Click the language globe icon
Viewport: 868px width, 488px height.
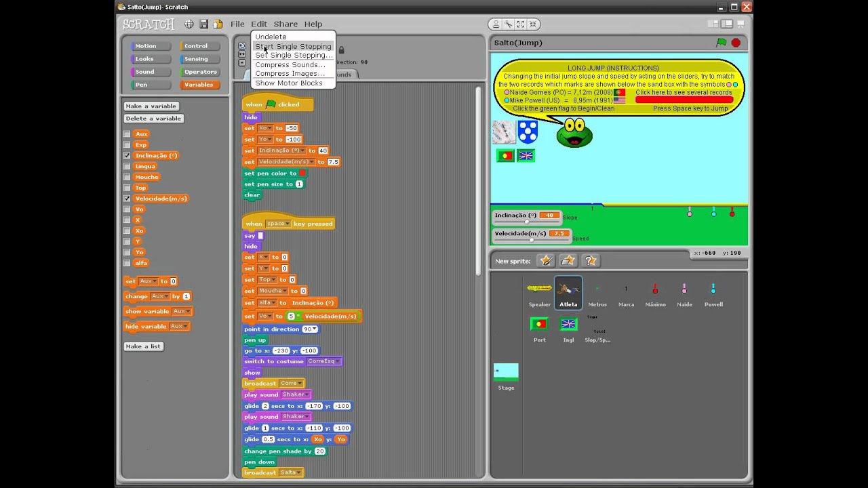click(189, 24)
